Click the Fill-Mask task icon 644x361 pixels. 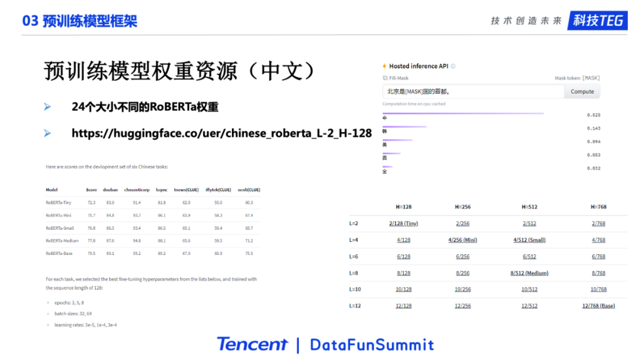tap(385, 78)
